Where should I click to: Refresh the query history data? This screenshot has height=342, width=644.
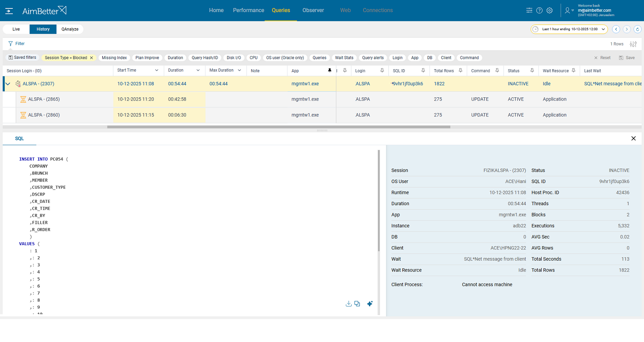pos(637,29)
